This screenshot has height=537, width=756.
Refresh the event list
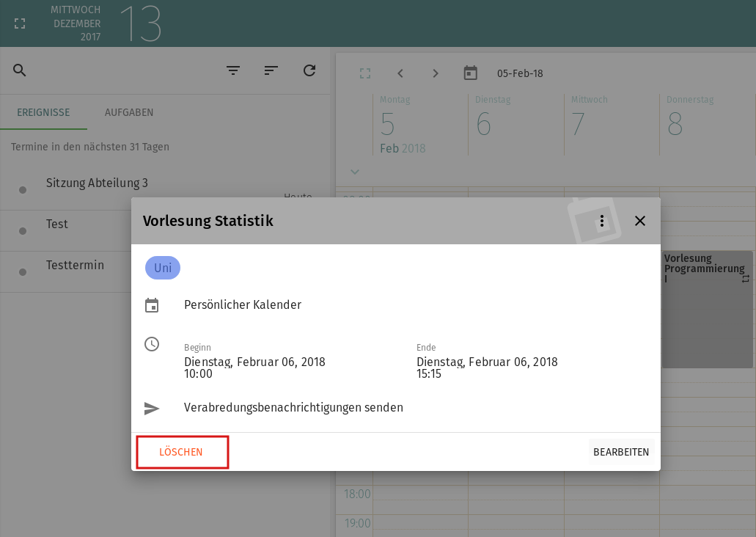(309, 70)
